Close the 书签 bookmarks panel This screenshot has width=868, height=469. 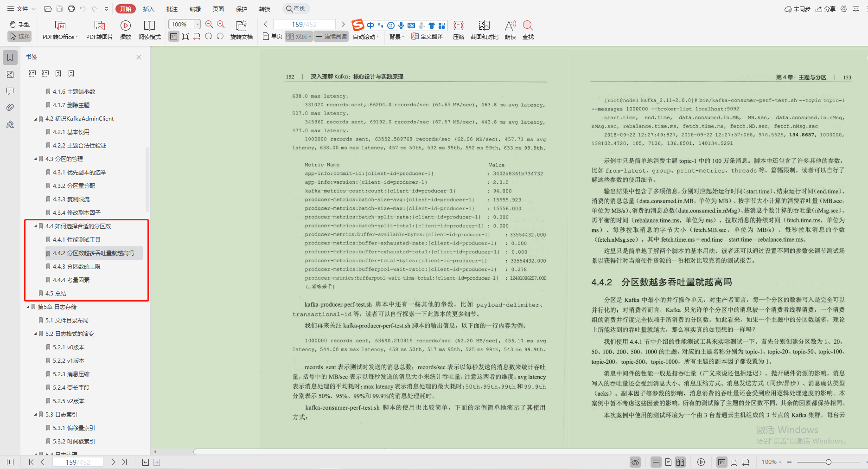(x=139, y=57)
